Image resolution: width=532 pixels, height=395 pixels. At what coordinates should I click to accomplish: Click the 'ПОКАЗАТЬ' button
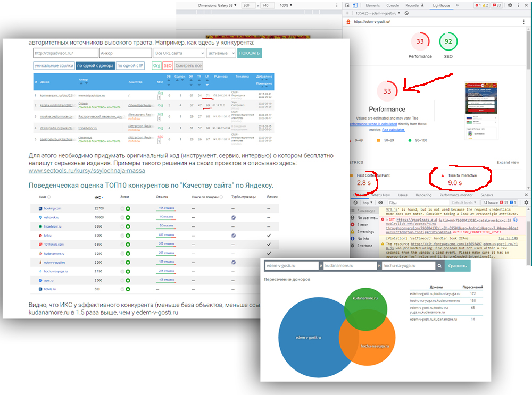tap(250, 53)
